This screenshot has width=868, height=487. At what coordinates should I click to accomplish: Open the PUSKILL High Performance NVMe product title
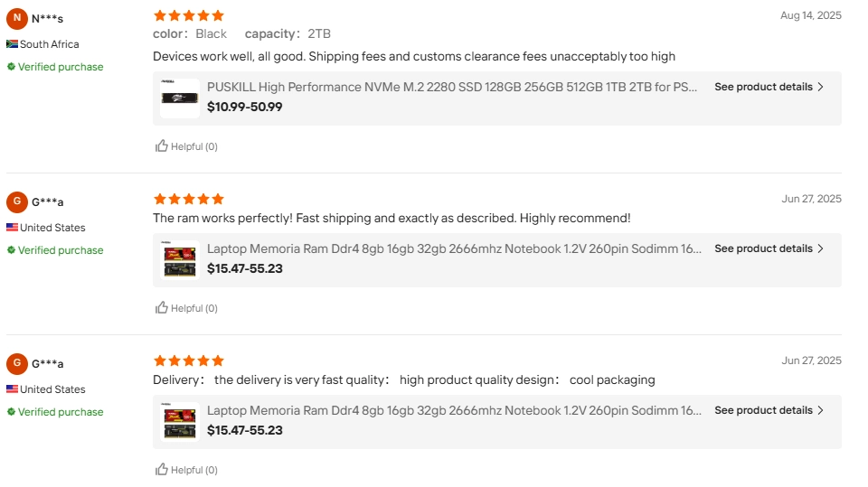pos(452,87)
